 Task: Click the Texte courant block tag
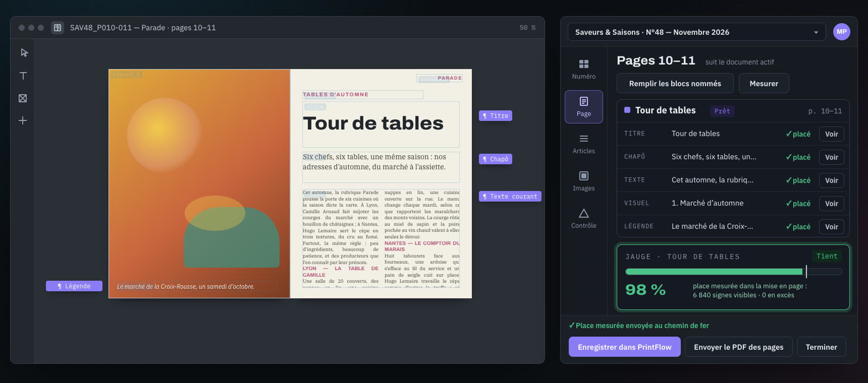pyautogui.click(x=510, y=196)
